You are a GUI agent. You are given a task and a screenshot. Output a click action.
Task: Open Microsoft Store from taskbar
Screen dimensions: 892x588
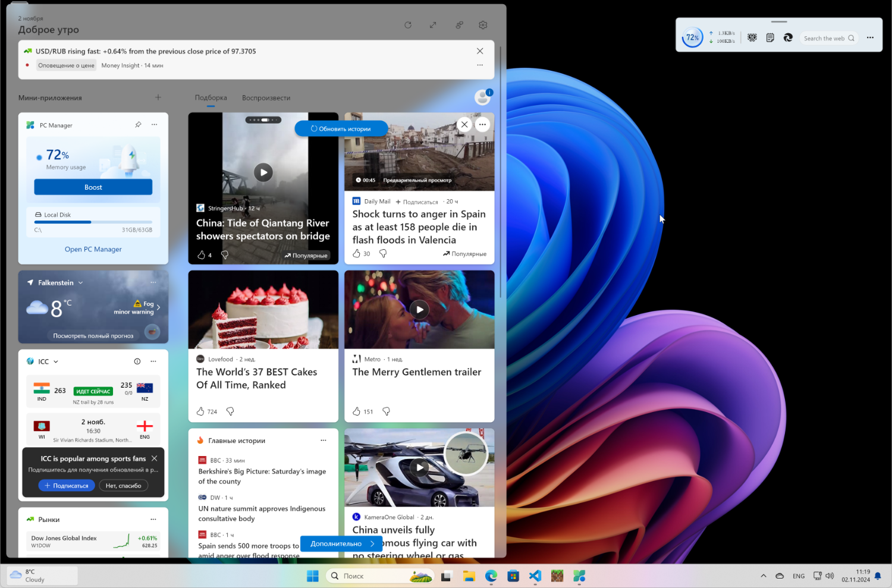[513, 576]
